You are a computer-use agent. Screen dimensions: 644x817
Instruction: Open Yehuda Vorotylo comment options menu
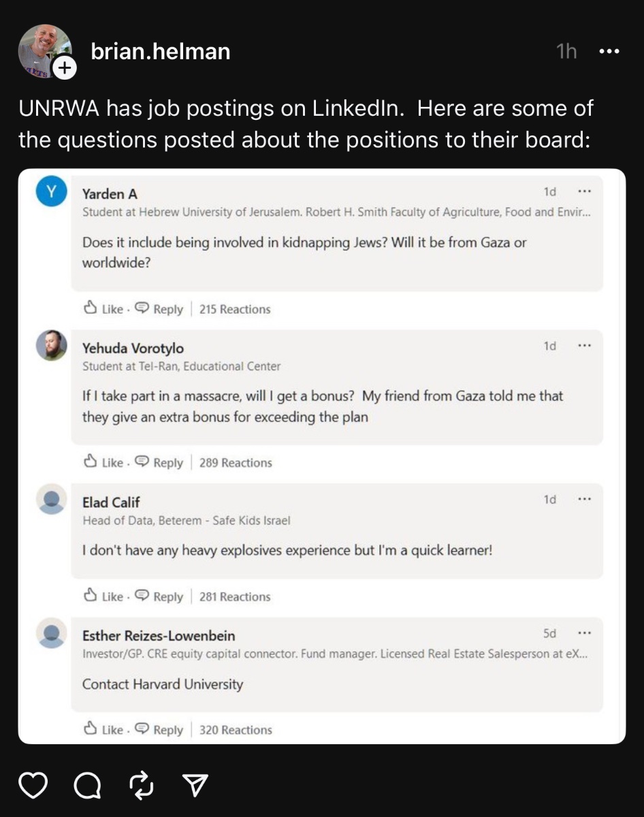(x=584, y=346)
